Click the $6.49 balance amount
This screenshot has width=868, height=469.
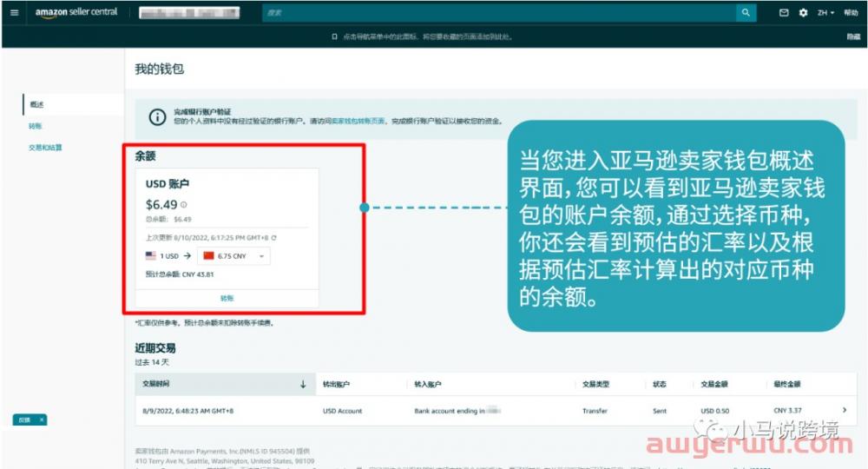(161, 205)
